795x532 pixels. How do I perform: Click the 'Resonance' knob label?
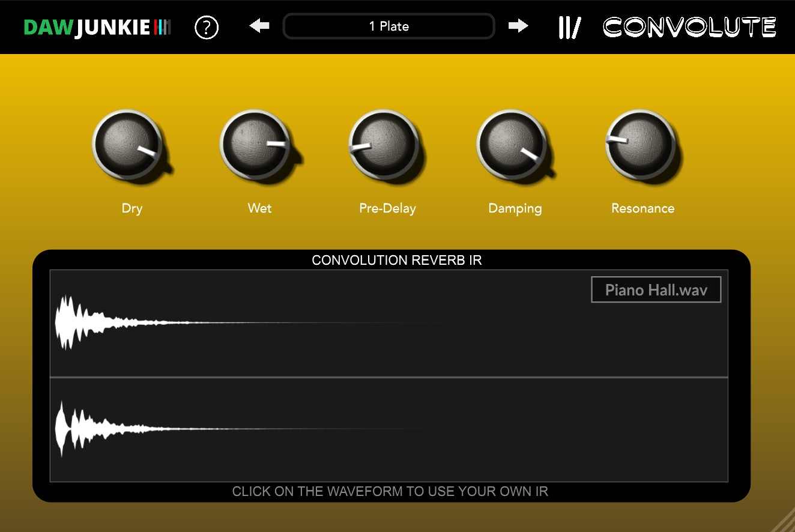click(643, 208)
